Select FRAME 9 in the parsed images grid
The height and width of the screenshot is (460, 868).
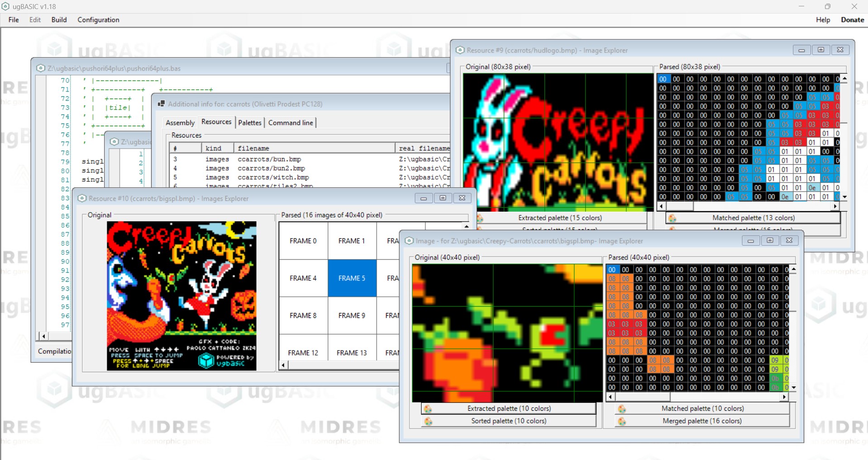click(352, 316)
